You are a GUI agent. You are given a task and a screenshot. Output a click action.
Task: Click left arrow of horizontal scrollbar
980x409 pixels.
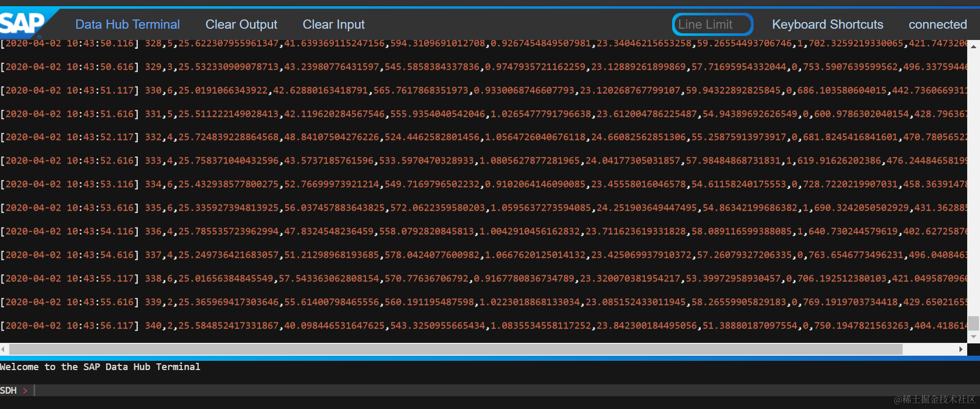[4, 349]
